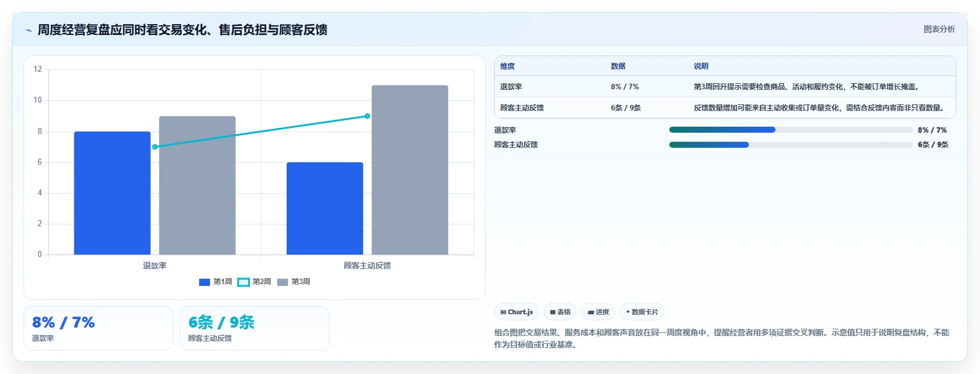Click the gray 第3周 bar for 退款率
The image size is (980, 374).
click(x=197, y=185)
